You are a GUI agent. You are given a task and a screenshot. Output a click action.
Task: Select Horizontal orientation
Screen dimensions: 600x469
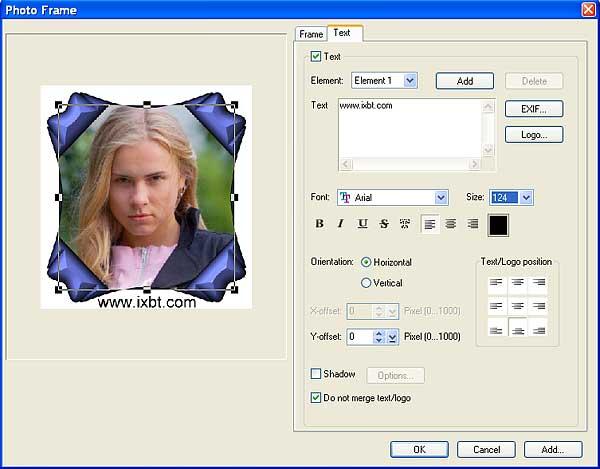[x=366, y=262]
